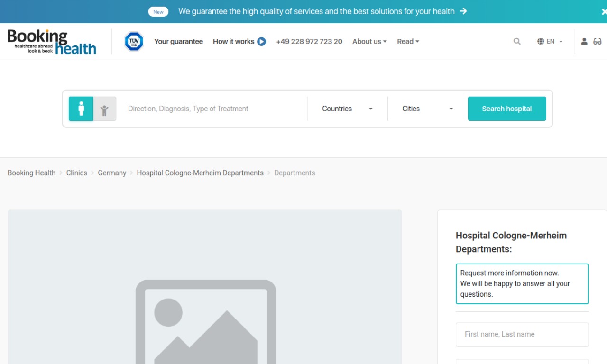Close the top announcement banner
607x364 pixels.
(x=604, y=12)
